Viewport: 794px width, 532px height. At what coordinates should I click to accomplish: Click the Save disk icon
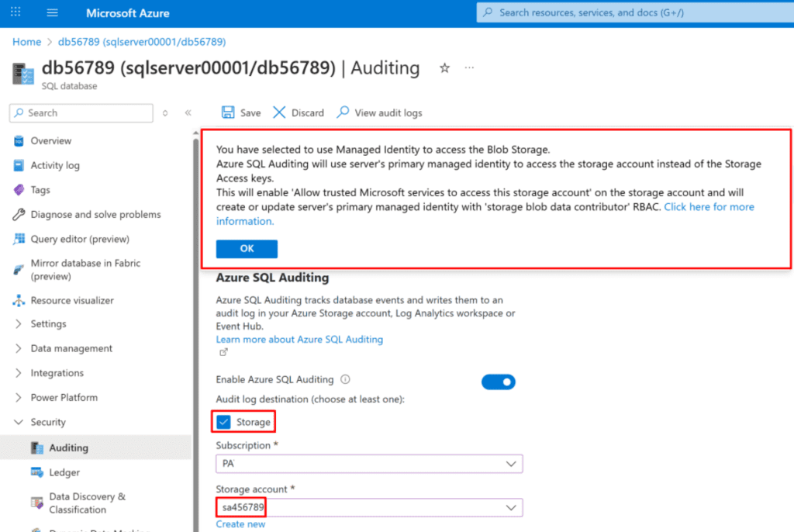228,112
